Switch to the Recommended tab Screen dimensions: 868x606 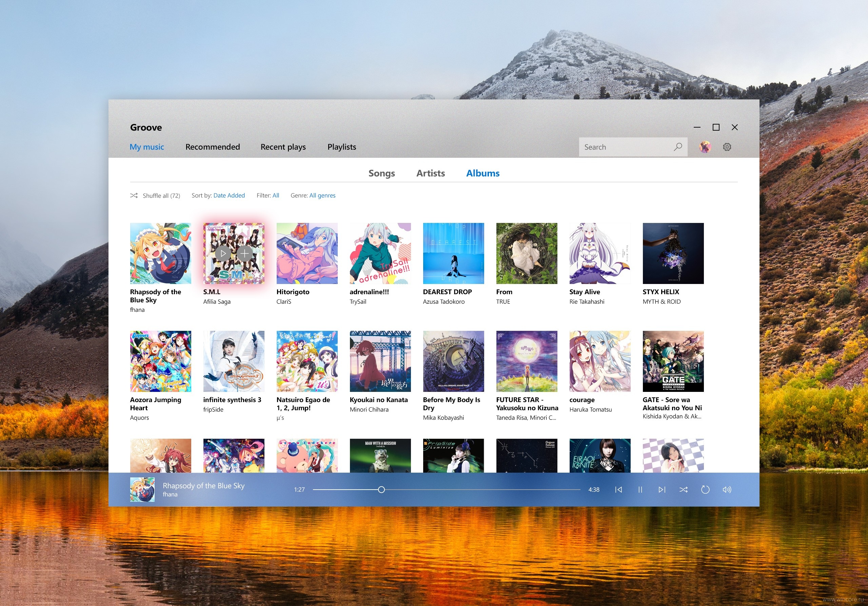click(213, 147)
